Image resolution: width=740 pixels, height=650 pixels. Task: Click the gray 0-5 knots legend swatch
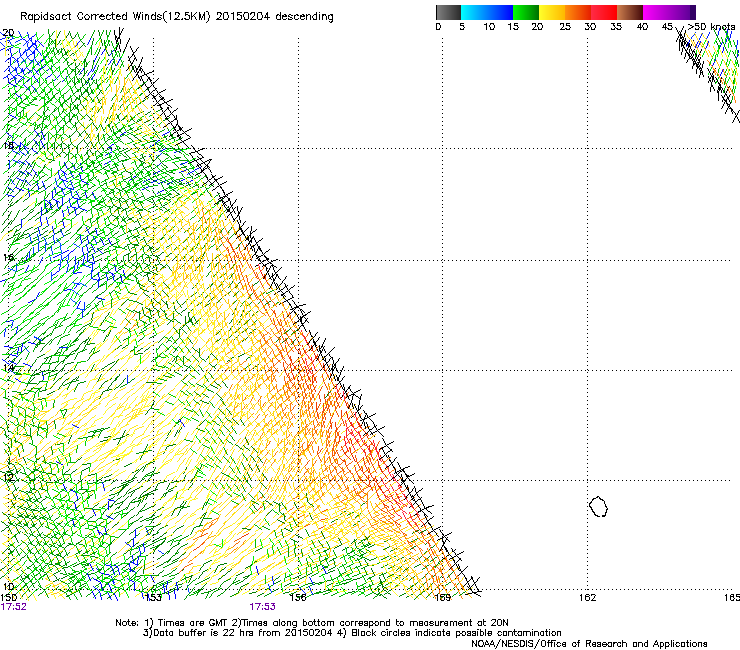[x=448, y=12]
